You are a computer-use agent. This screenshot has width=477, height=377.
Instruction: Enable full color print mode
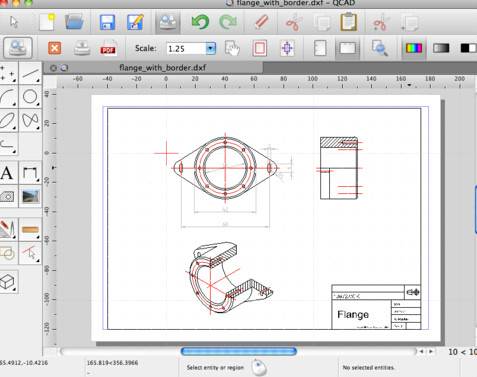414,48
